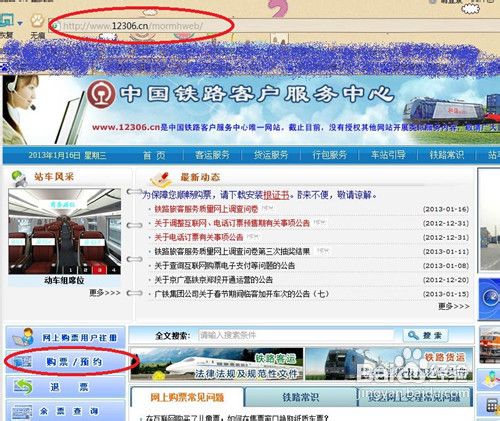Screen dimensions: 500x421
Task: Click the colorful map icon on right sidebar
Action: tap(490, 379)
